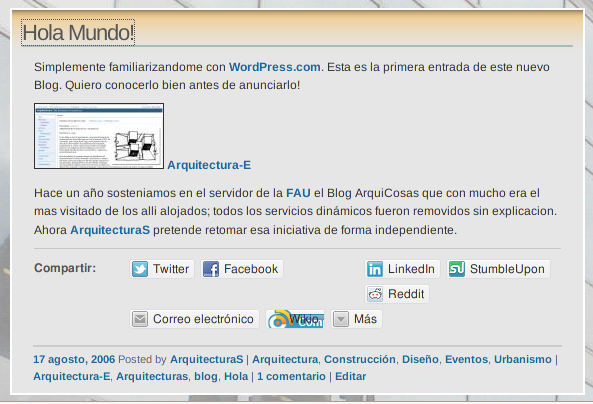Screen dimensions: 593x404
Task: Open the Hola tag link
Action: [236, 376]
